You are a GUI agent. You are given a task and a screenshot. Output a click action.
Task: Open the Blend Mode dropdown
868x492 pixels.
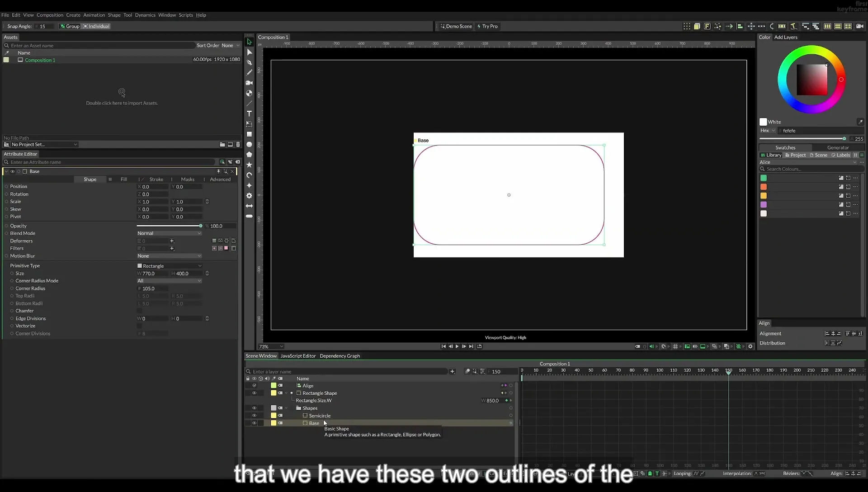click(170, 233)
